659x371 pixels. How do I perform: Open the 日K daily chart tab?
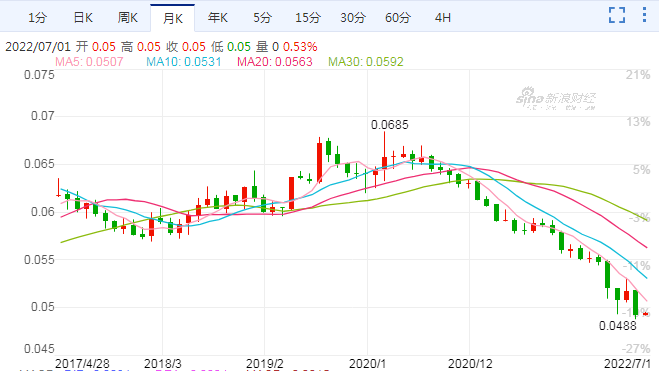(x=83, y=18)
